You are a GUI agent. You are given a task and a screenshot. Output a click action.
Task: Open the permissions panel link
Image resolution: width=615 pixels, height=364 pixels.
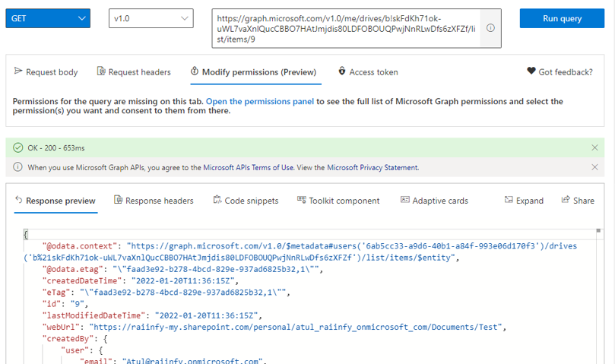click(x=260, y=101)
